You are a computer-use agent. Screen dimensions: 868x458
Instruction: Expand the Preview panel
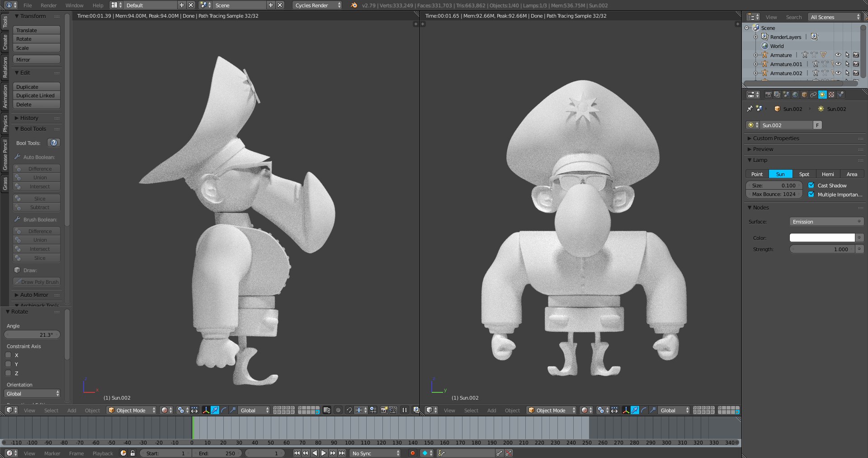[x=763, y=149]
